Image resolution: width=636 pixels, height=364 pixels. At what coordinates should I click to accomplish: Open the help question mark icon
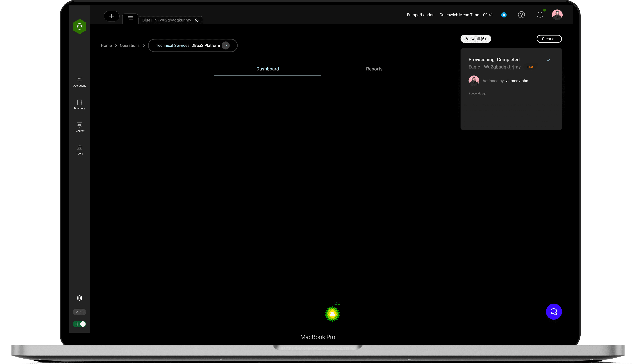[521, 15]
